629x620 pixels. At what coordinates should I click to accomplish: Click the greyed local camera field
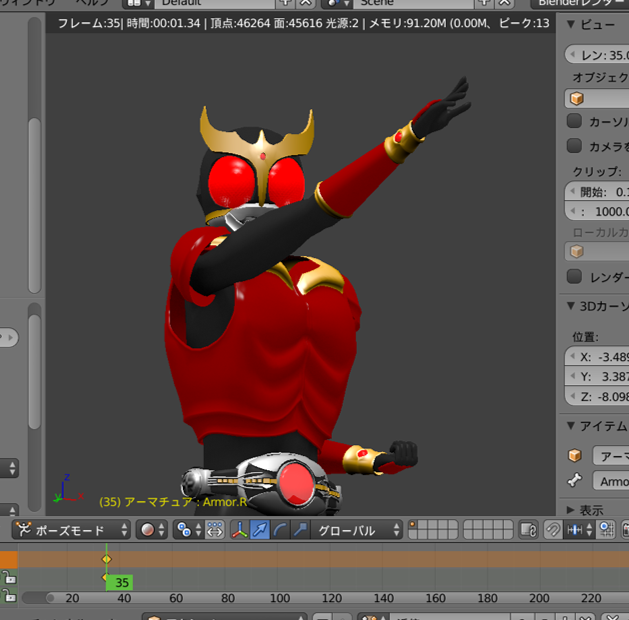point(597,251)
